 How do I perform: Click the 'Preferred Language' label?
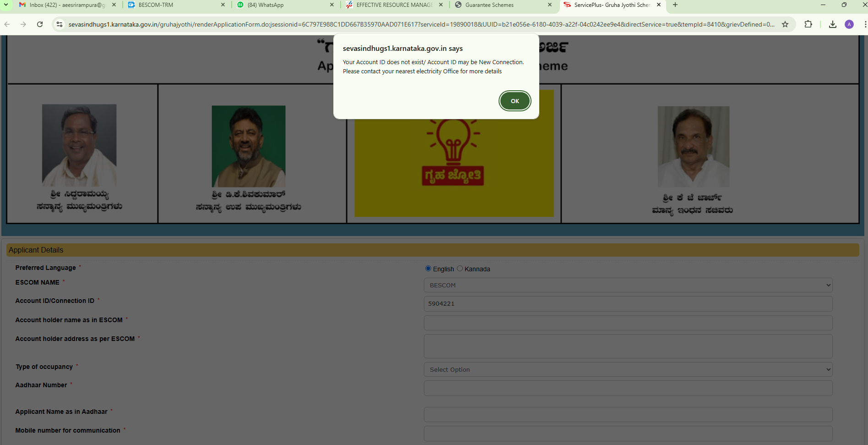[46, 268]
